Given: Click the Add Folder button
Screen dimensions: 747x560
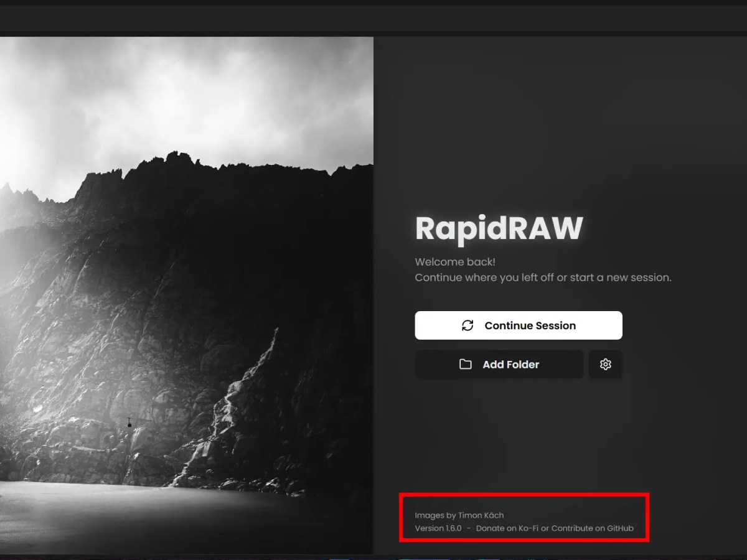Looking at the screenshot, I should pos(499,365).
